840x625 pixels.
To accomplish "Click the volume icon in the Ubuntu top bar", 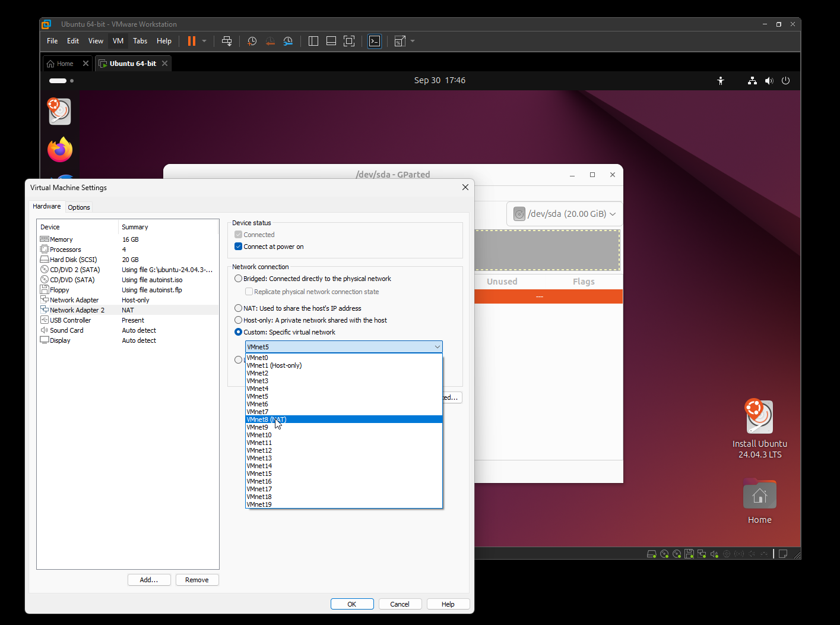I will tap(769, 81).
